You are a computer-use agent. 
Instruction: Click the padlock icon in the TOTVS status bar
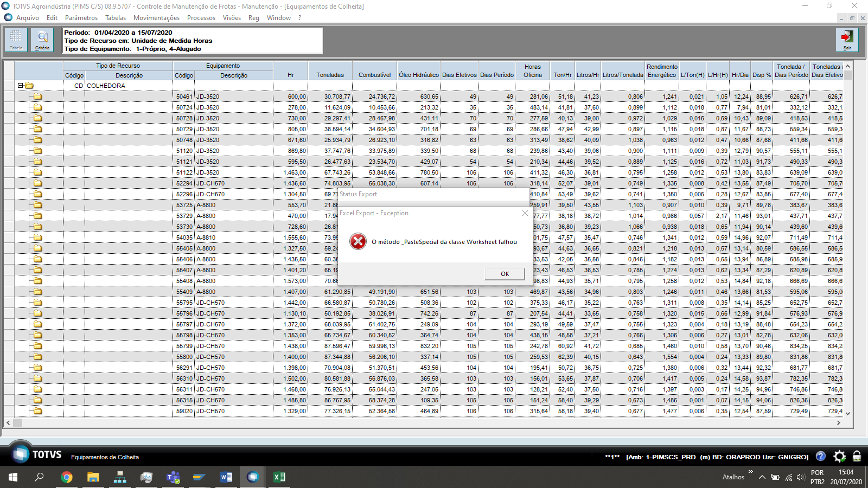coord(857,457)
